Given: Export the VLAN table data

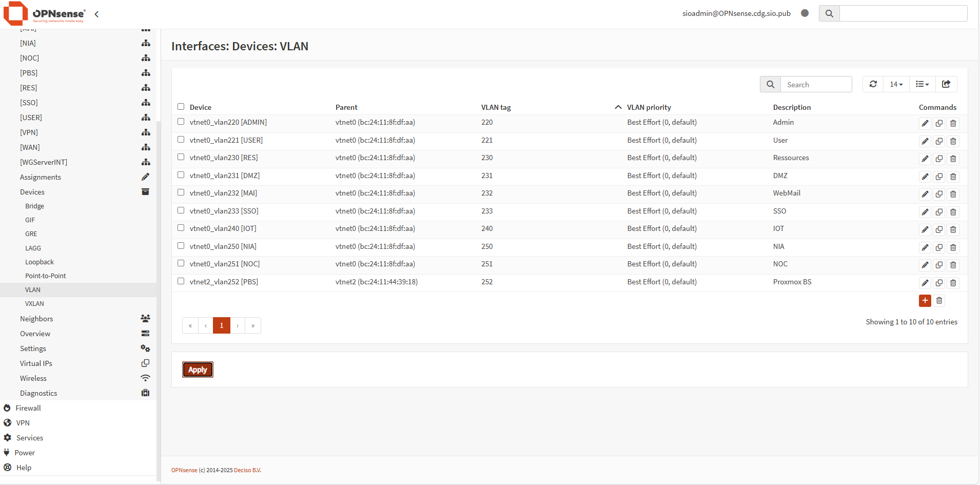Looking at the screenshot, I should click(x=946, y=84).
